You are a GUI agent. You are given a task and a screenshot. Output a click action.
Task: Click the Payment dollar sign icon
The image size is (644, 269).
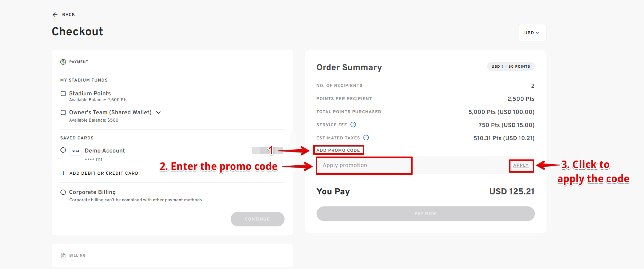(63, 62)
